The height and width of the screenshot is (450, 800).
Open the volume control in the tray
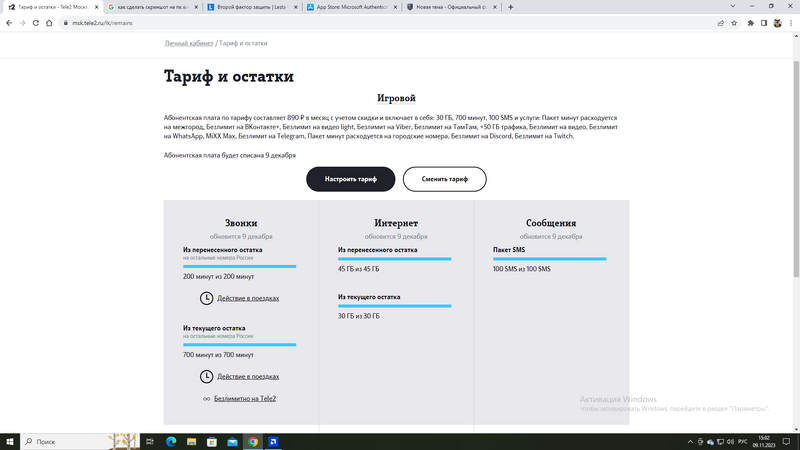[730, 442]
